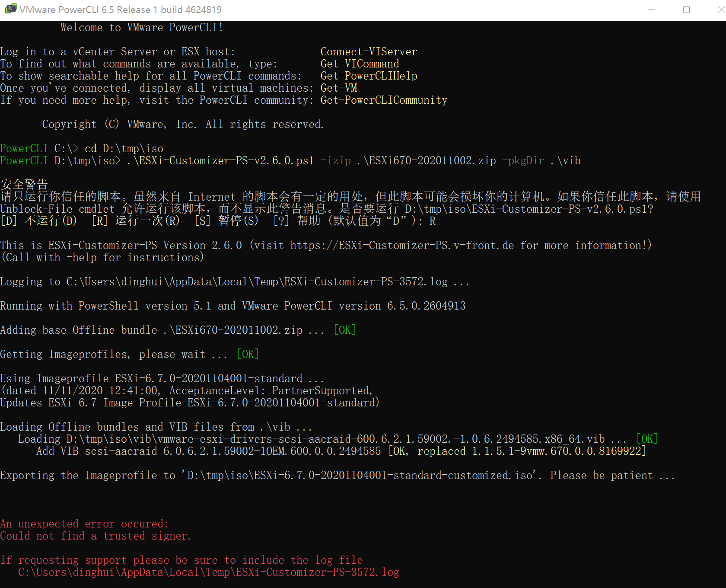The image size is (726, 588).
Task: Click the '[?] 帮助' option text
Action: pos(297,221)
